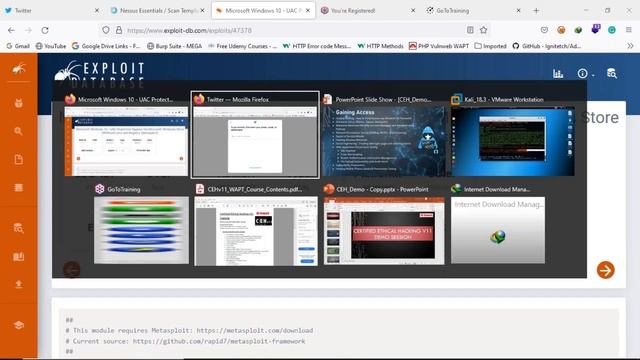Screen dimensions: 640x360
Task: Open the Burp Suite - MEGA bookmark
Action: (174, 46)
